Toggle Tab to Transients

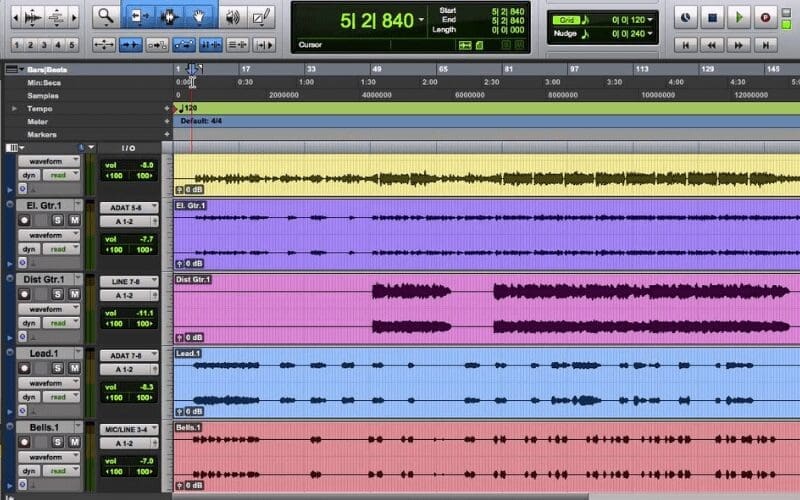click(131, 45)
